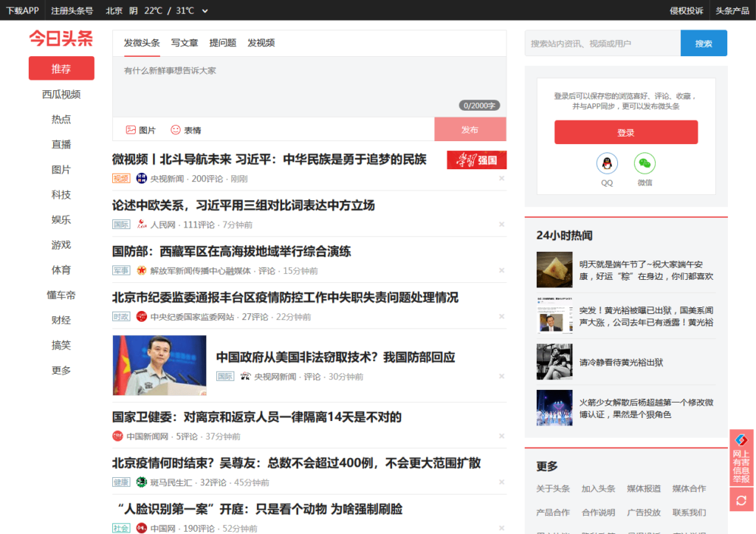
Task: Open the 火箭少女 hot news thumbnail
Action: 554,408
